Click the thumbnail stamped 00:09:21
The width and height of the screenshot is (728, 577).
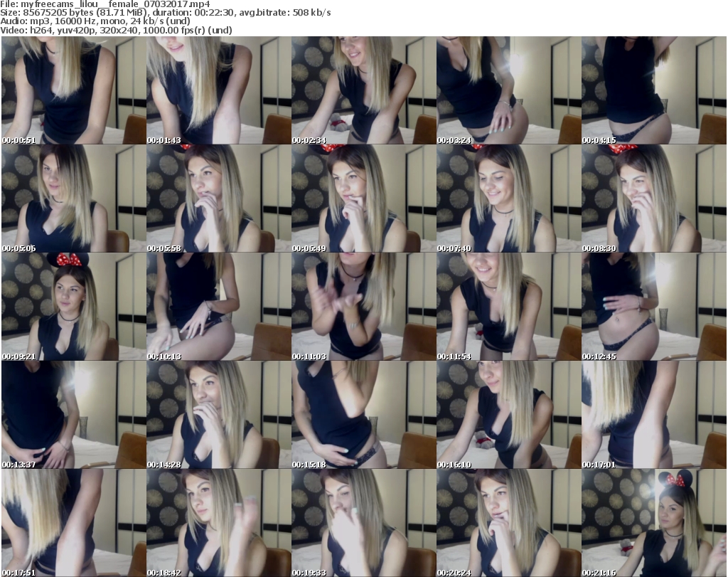[74, 307]
